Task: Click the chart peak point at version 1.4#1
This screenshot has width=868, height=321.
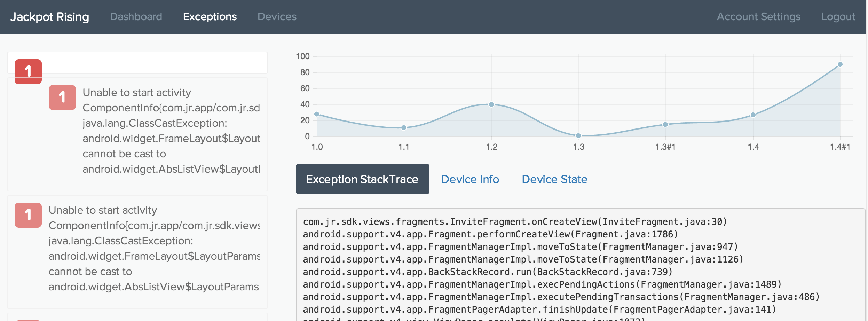Action: (840, 64)
